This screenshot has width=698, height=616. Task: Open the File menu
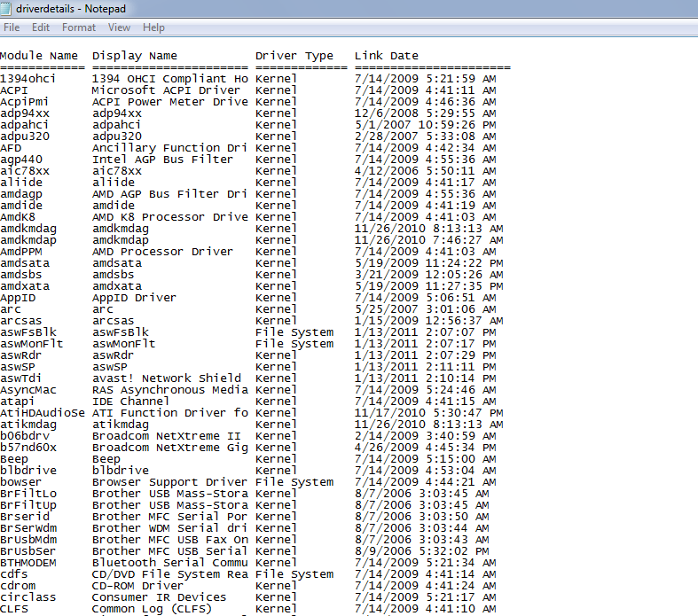(x=12, y=27)
